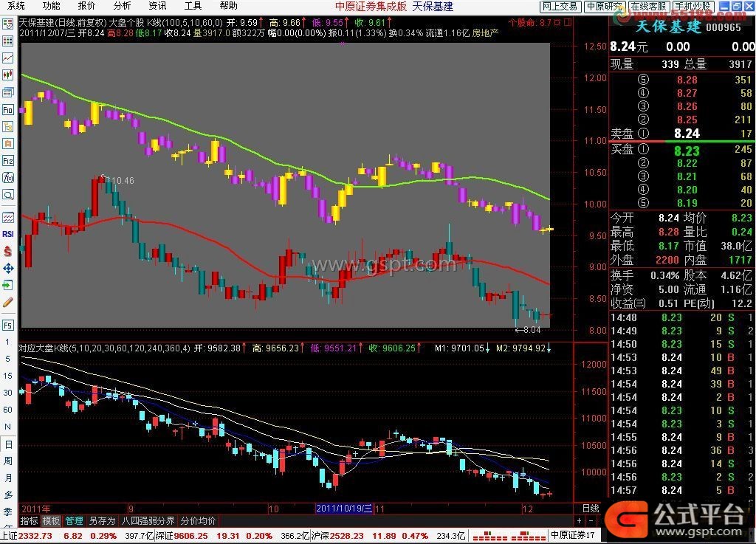Click the line chart trend icon

(x=7, y=58)
